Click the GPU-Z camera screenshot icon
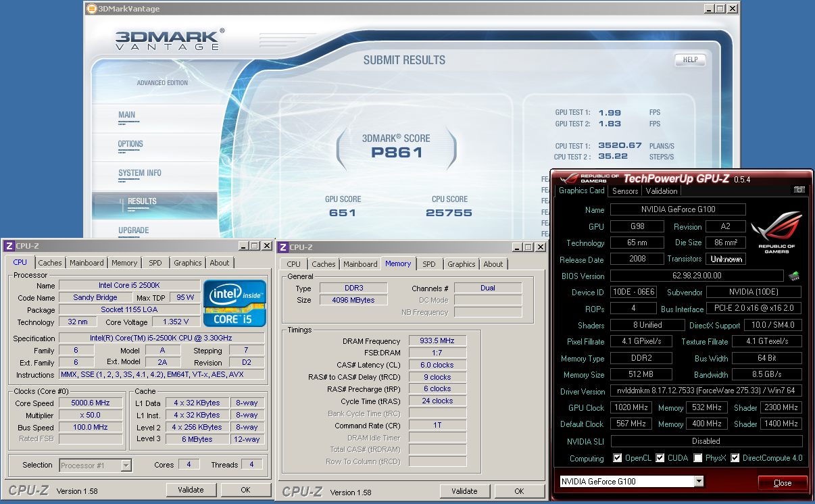 pos(799,190)
